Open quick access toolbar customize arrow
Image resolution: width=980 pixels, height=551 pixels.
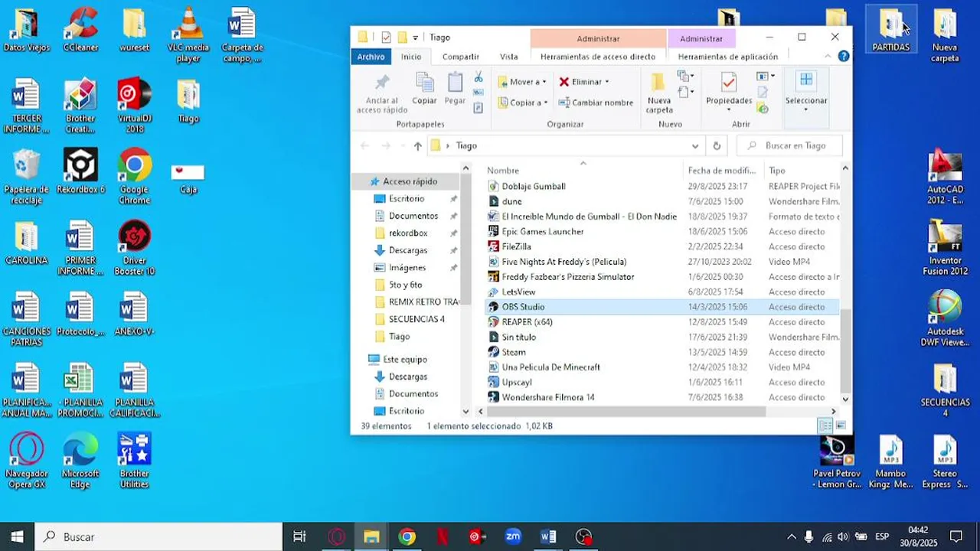416,37
